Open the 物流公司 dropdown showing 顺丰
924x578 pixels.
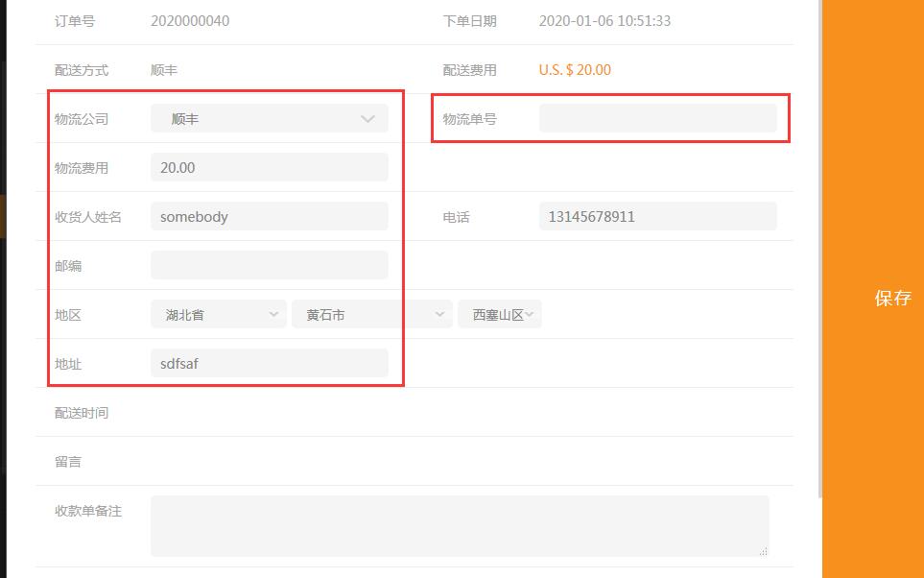[269, 119]
